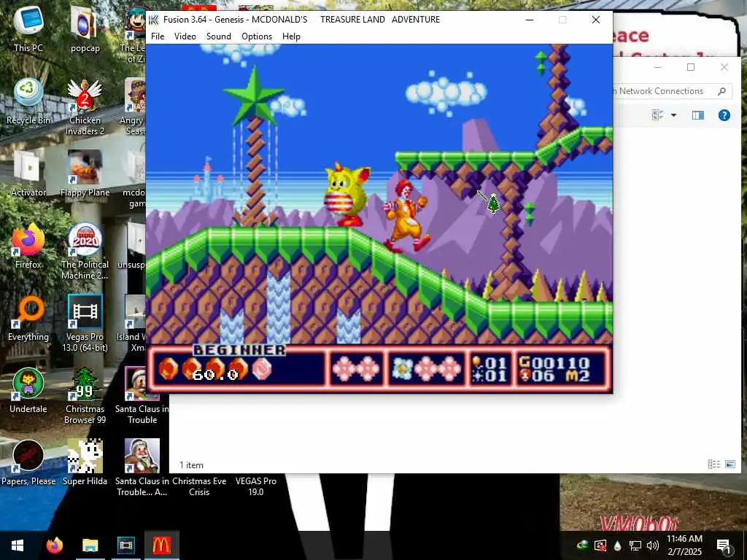Viewport: 747px width, 560px height.
Task: Open the volume control in system tray
Action: point(653,545)
